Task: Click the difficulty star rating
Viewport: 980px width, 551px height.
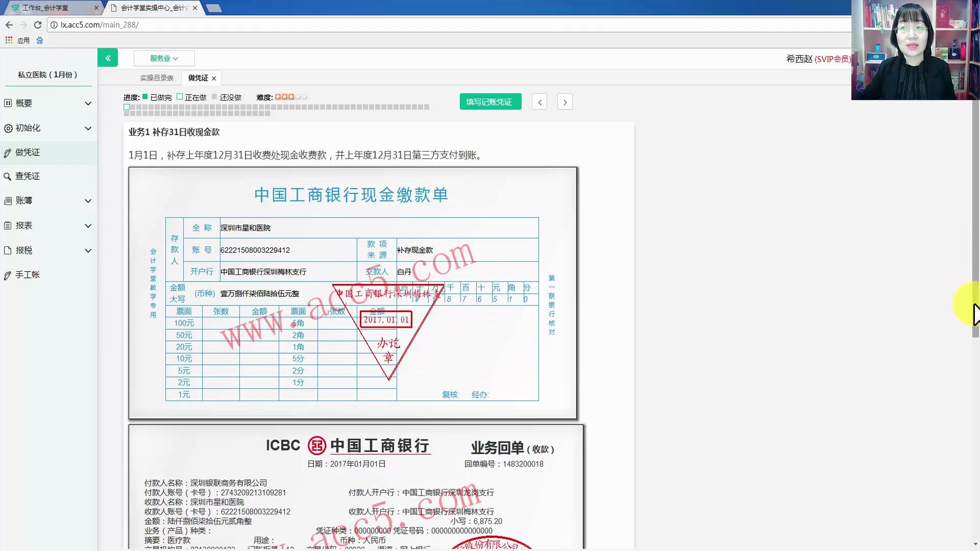Action: 291,97
